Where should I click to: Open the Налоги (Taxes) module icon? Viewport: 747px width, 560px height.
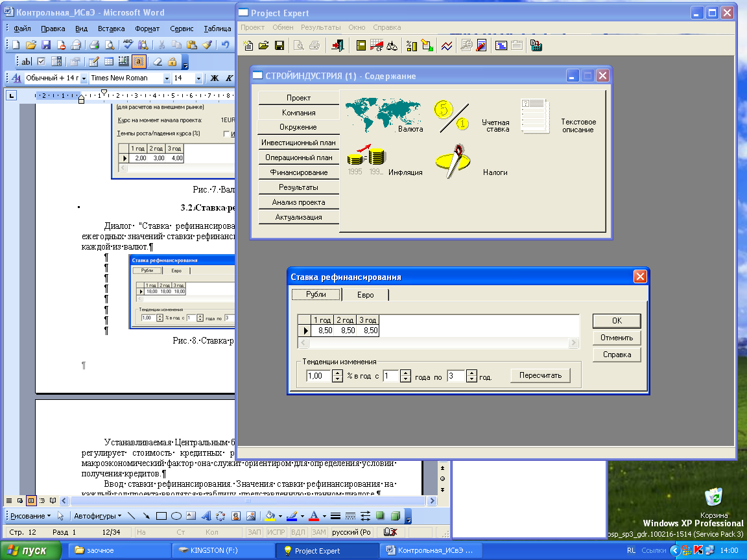(x=453, y=161)
